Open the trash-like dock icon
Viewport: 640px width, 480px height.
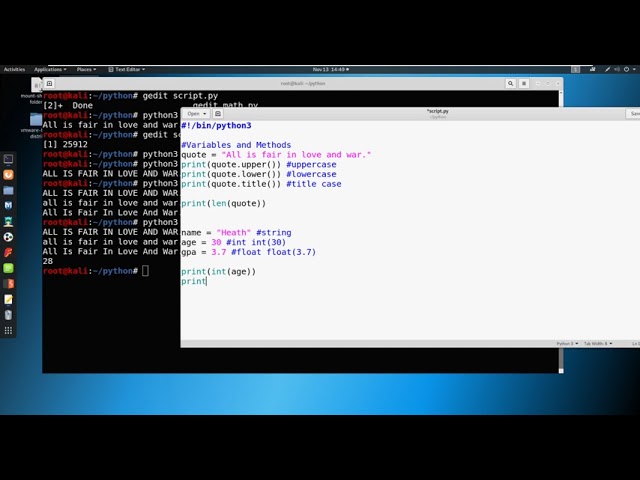coord(8,315)
